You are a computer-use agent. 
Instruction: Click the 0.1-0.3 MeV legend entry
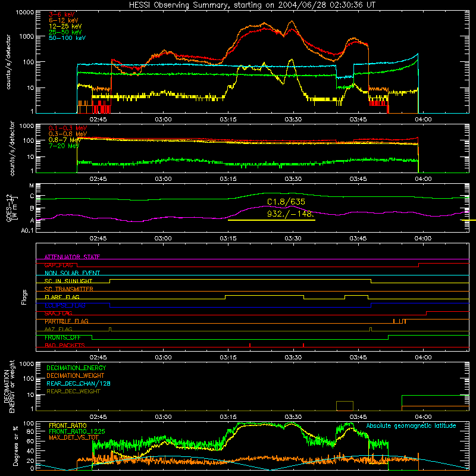click(x=68, y=128)
